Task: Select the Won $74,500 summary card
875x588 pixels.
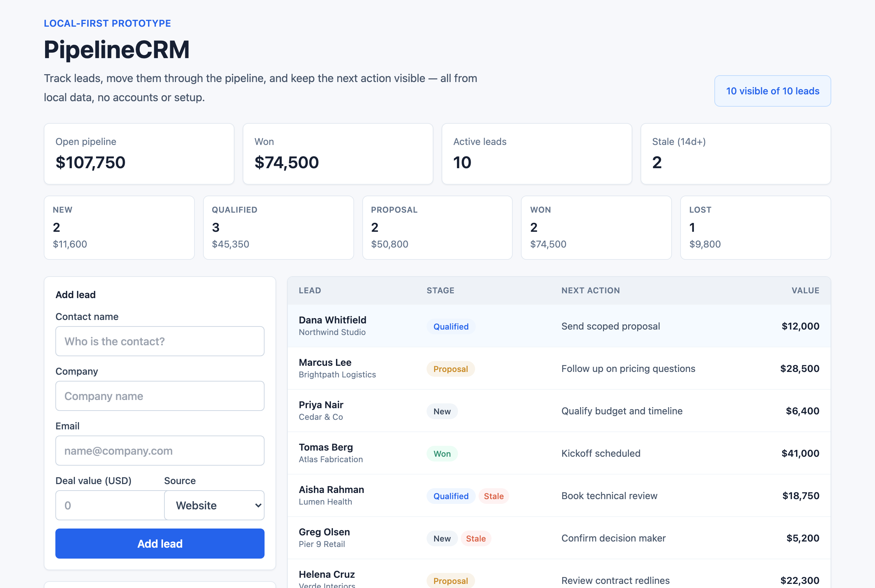Action: point(338,154)
